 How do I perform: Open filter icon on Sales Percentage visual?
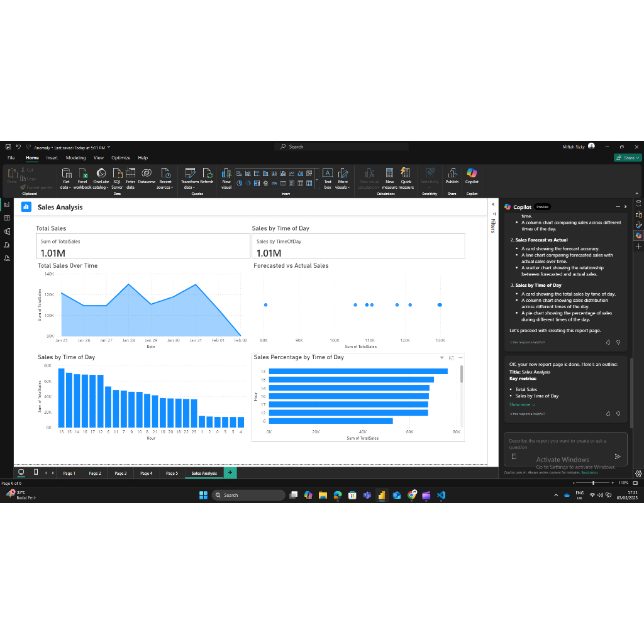click(442, 358)
